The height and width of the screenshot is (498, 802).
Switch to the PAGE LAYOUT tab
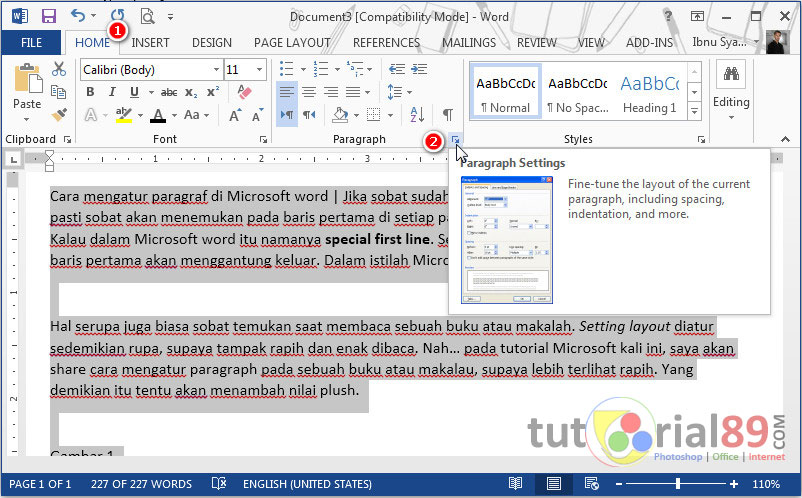292,42
